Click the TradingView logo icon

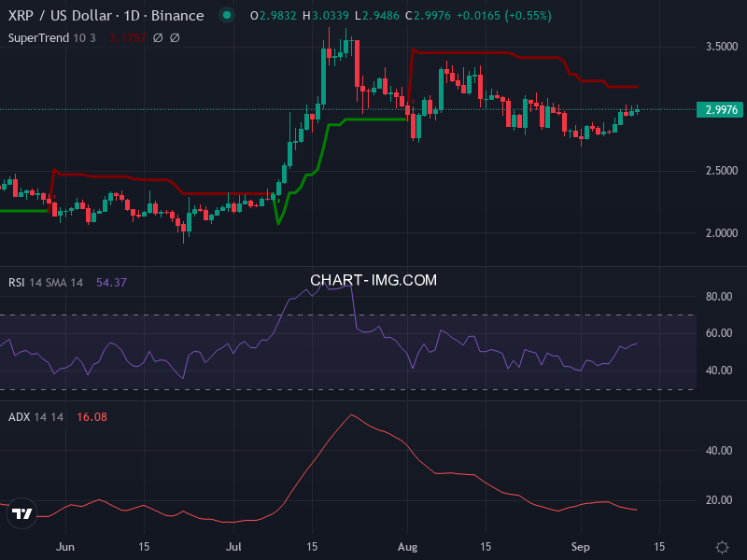click(x=21, y=513)
